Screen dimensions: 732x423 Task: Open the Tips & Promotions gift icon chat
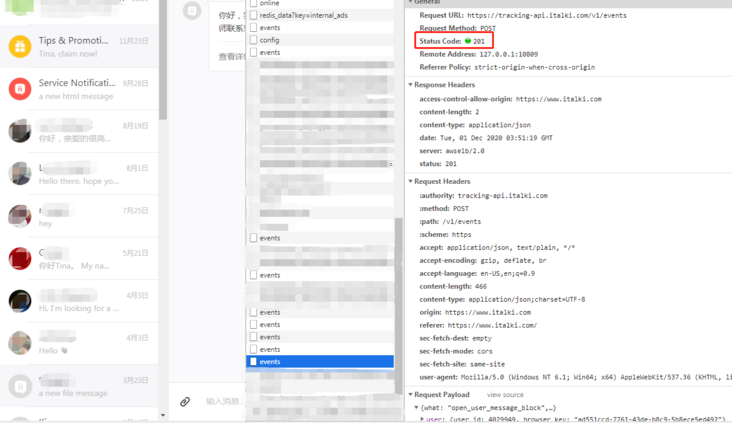[x=20, y=46]
